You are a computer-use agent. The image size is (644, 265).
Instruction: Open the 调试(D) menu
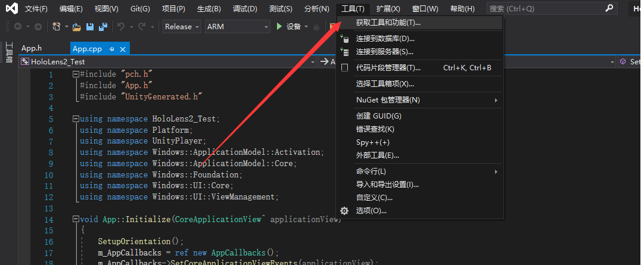point(245,8)
